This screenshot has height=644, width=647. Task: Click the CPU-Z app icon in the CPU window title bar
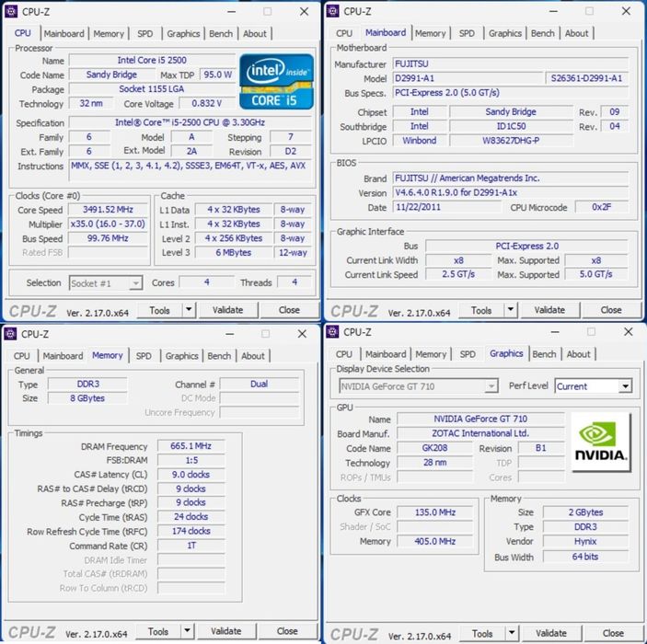pos(11,12)
